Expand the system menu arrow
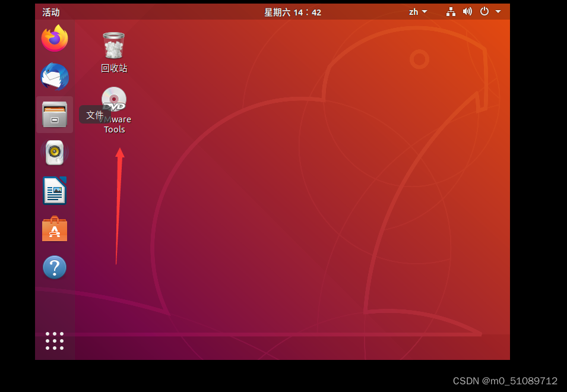 tap(498, 11)
